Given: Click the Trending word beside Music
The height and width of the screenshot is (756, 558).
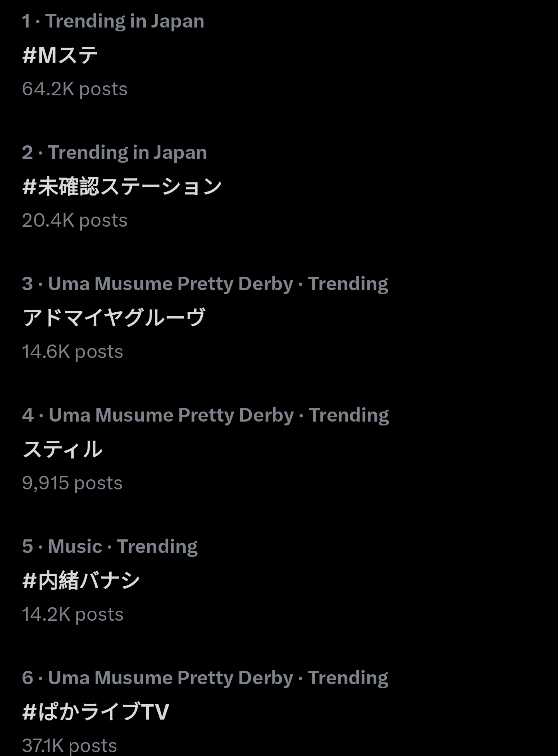Looking at the screenshot, I should tap(157, 546).
